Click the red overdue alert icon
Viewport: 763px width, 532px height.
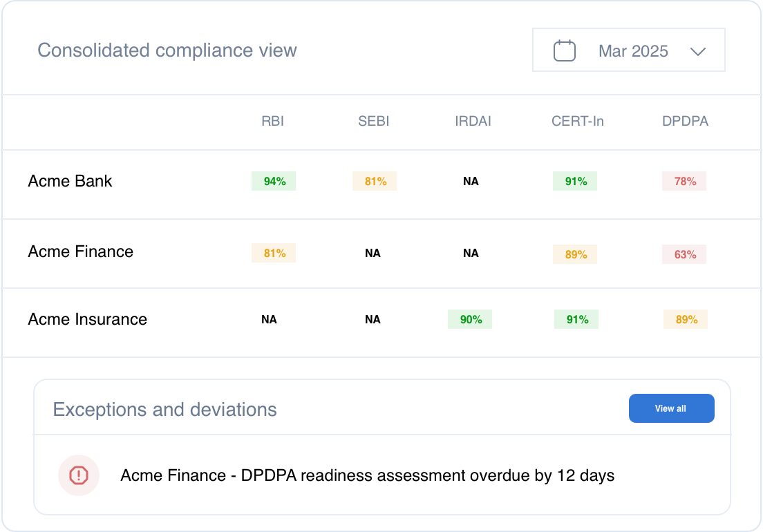tap(79, 475)
